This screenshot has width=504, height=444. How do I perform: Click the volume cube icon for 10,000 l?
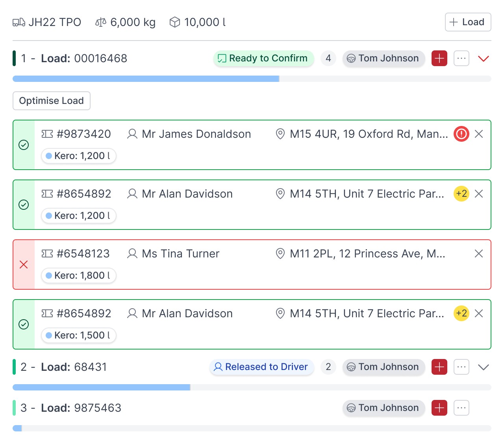pos(175,22)
